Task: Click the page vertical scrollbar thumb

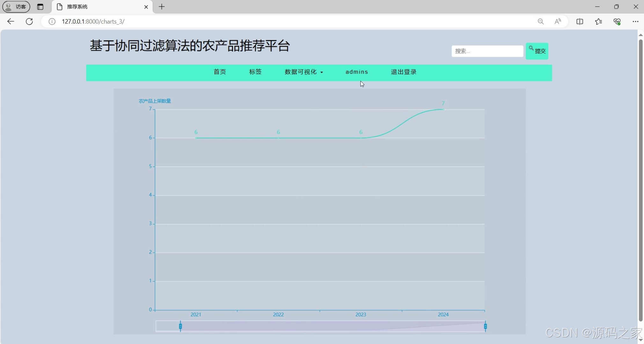Action: pos(640,180)
